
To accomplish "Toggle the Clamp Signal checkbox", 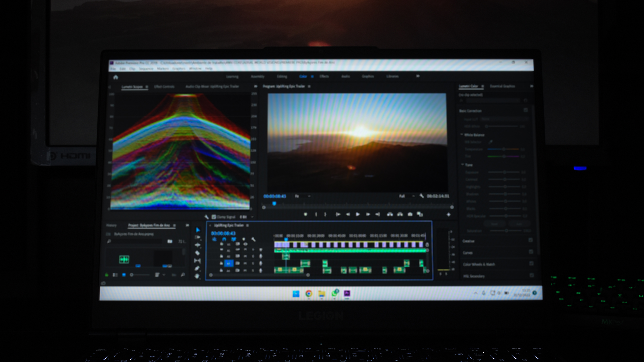I will 214,217.
